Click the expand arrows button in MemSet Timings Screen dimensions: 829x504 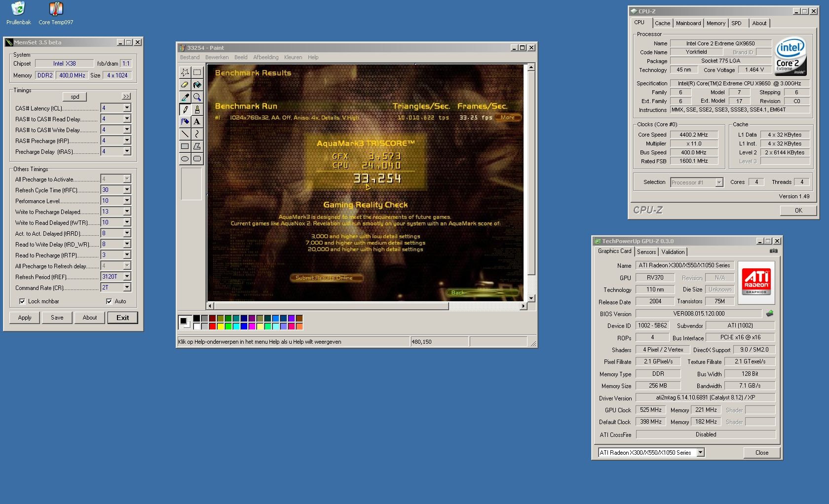[126, 96]
